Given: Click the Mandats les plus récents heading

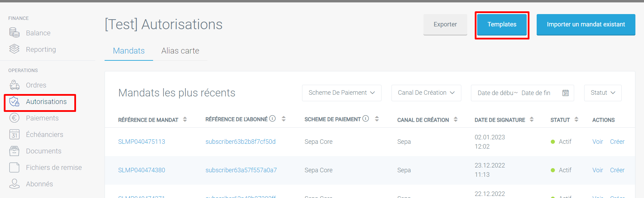Looking at the screenshot, I should 177,93.
